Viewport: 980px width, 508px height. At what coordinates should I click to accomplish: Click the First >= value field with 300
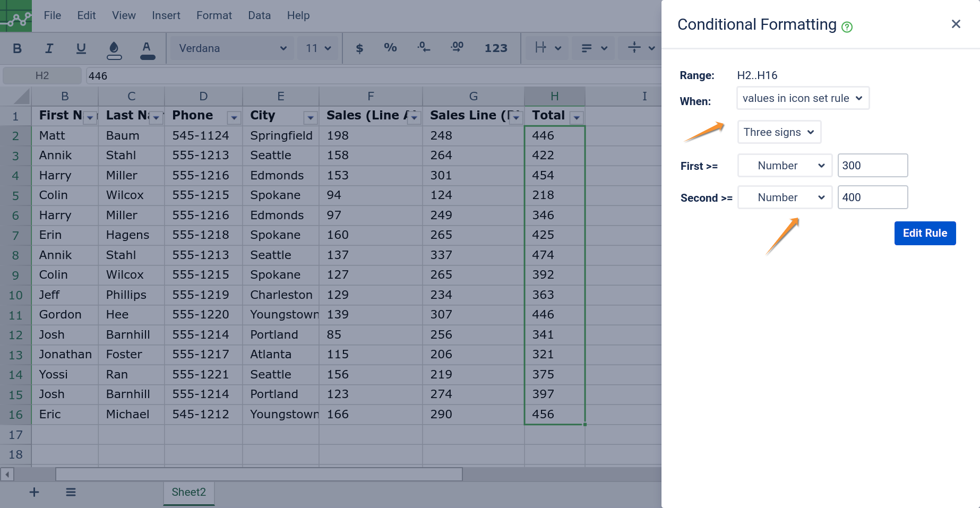click(x=872, y=166)
